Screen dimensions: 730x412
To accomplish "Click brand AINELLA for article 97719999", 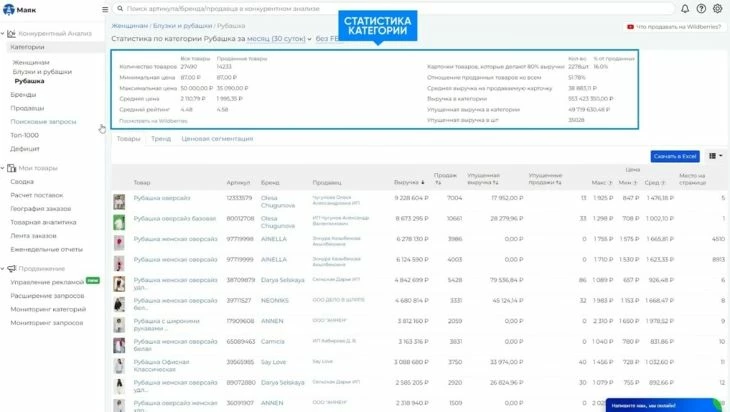I will click(274, 259).
